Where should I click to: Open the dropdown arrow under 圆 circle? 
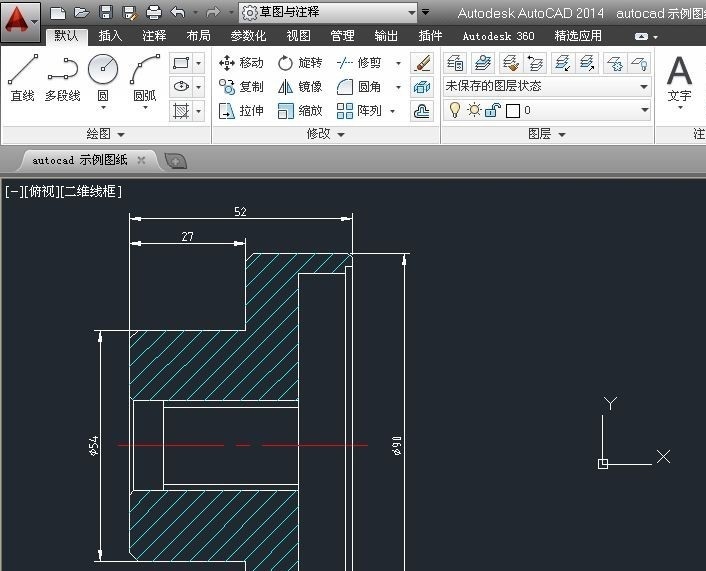pos(103,108)
